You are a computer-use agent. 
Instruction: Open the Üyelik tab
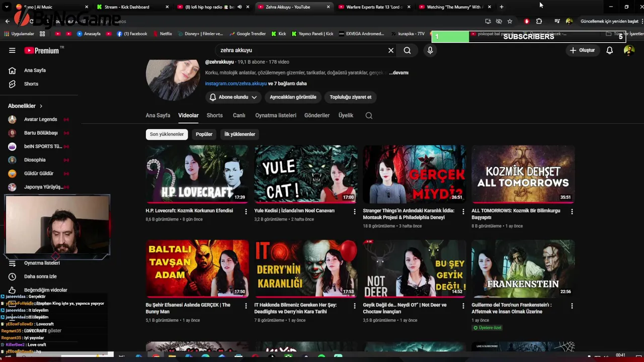346,116
